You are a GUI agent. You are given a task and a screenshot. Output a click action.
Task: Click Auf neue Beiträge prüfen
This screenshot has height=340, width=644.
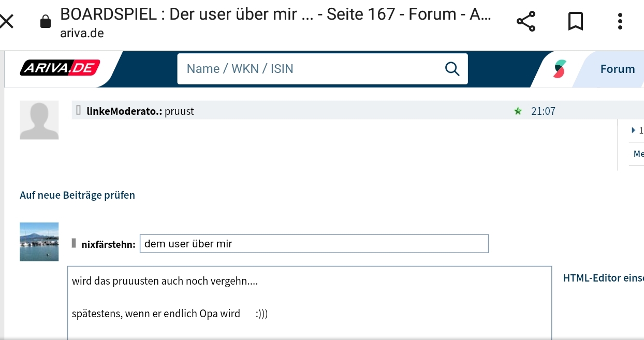tap(77, 195)
